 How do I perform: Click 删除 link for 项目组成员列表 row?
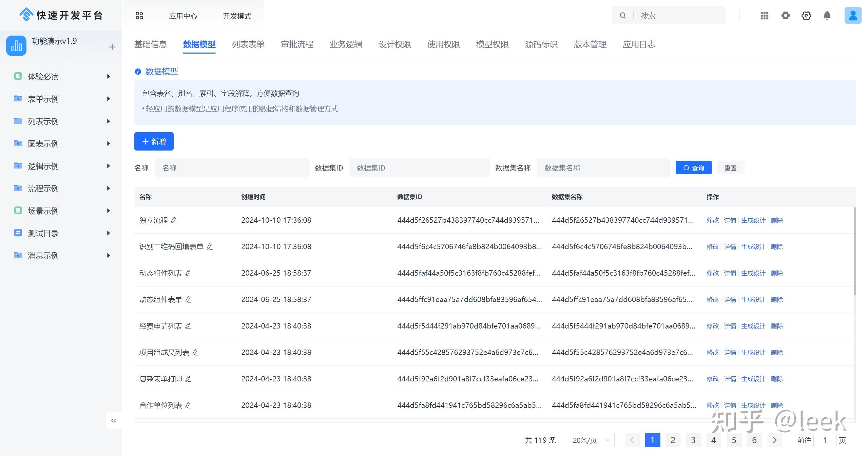coord(777,353)
